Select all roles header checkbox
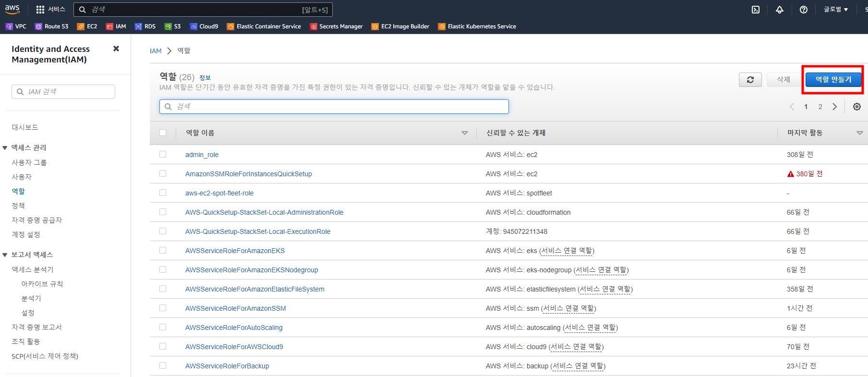 (163, 133)
